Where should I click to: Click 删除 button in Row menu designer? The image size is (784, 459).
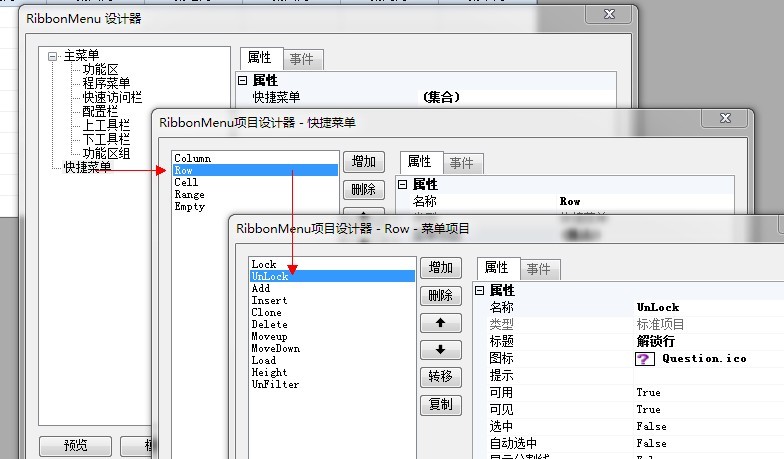pos(440,295)
